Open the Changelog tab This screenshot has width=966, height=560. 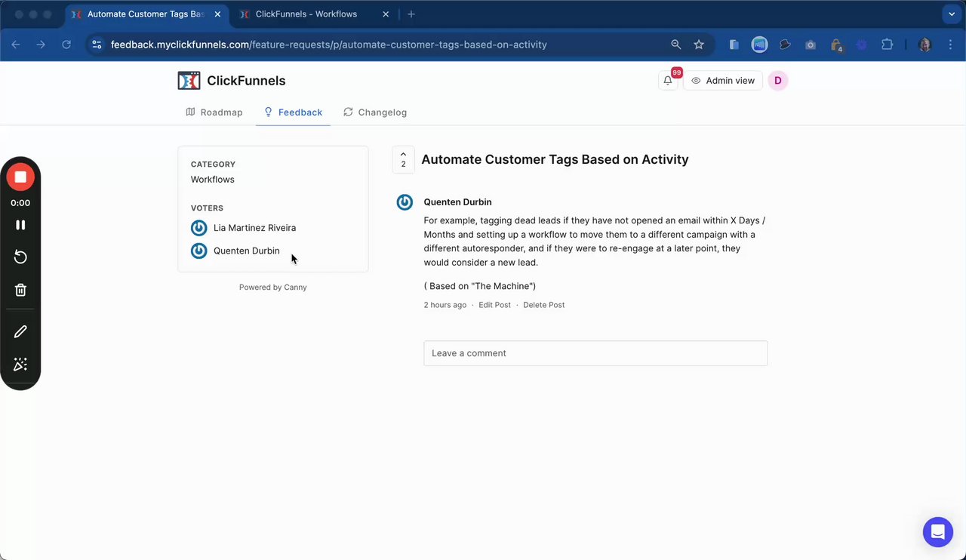coord(375,112)
